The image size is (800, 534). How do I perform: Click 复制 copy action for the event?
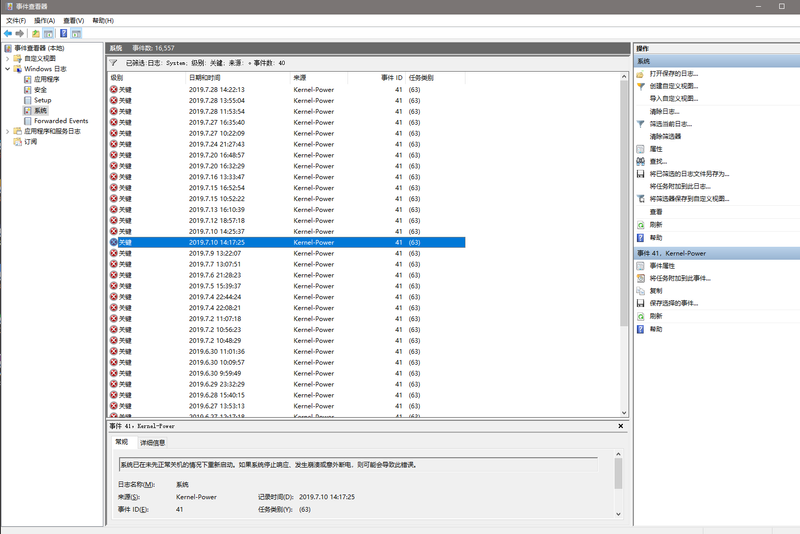coord(655,291)
